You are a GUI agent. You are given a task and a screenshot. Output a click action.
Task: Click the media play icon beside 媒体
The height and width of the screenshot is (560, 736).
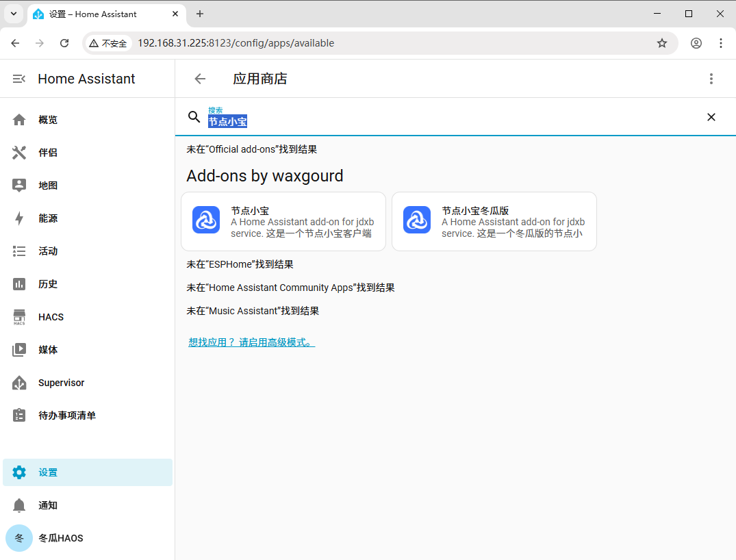click(x=19, y=350)
